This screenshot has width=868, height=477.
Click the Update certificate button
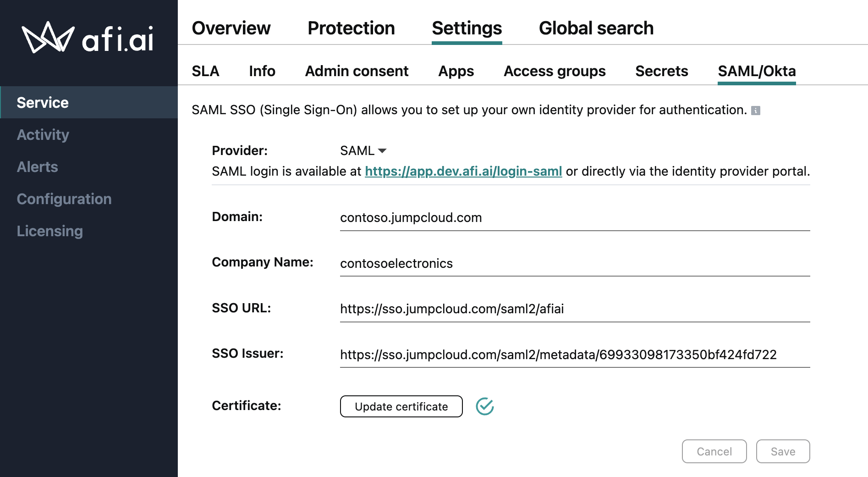point(401,406)
